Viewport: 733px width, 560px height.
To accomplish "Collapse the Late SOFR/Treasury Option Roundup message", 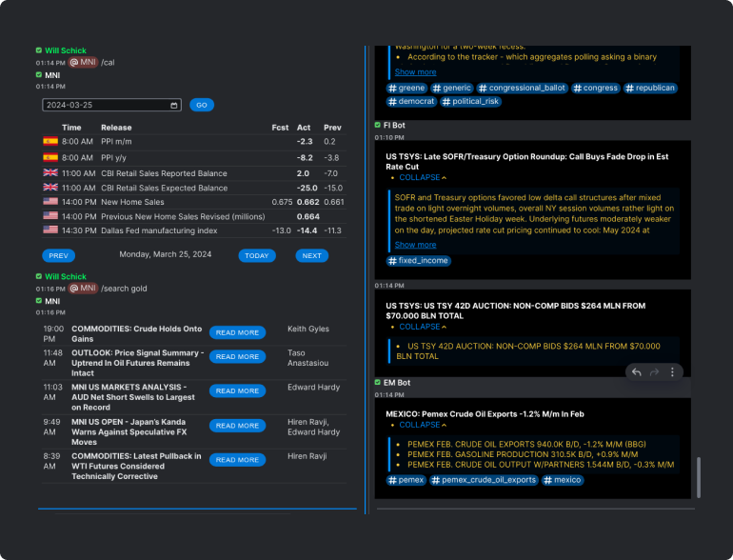I will coord(423,177).
